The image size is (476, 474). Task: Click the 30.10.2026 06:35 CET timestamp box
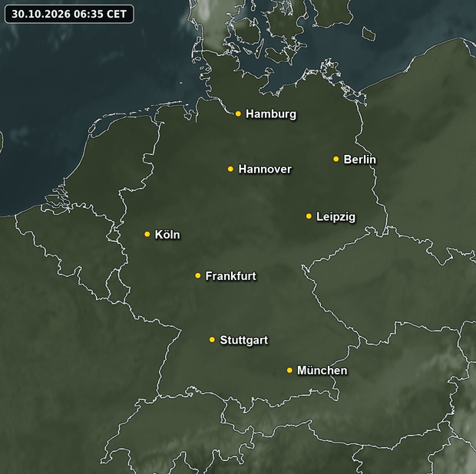[69, 14]
